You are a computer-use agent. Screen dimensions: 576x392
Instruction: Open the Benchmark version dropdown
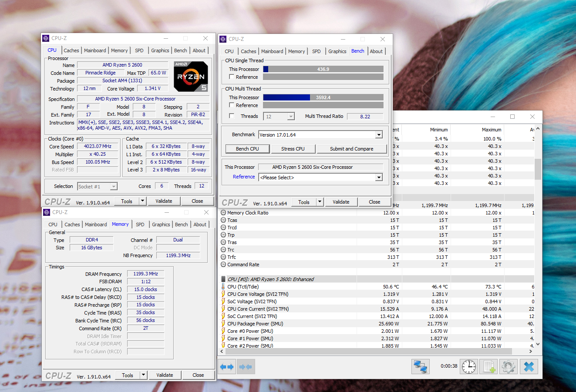tap(379, 135)
